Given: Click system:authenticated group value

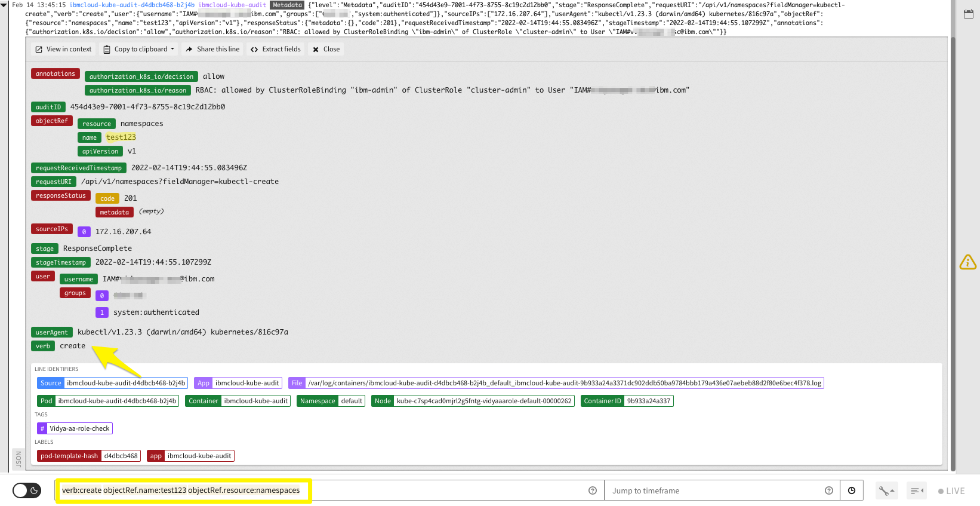Looking at the screenshot, I should tap(156, 312).
